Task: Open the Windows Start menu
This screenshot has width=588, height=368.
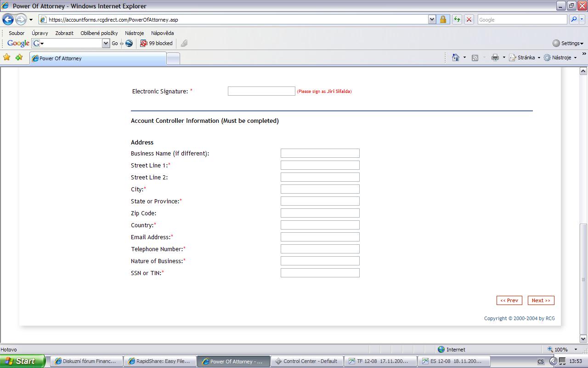Action: click(23, 361)
